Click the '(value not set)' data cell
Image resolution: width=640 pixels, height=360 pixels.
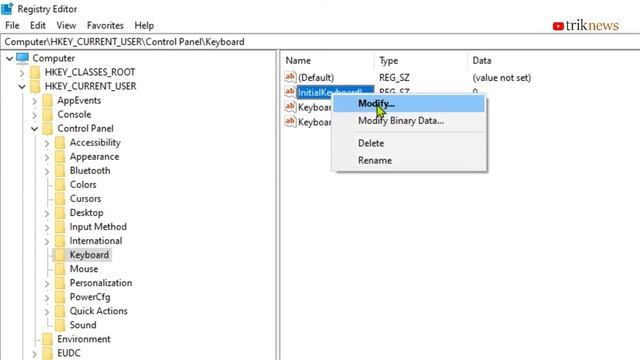pos(502,78)
